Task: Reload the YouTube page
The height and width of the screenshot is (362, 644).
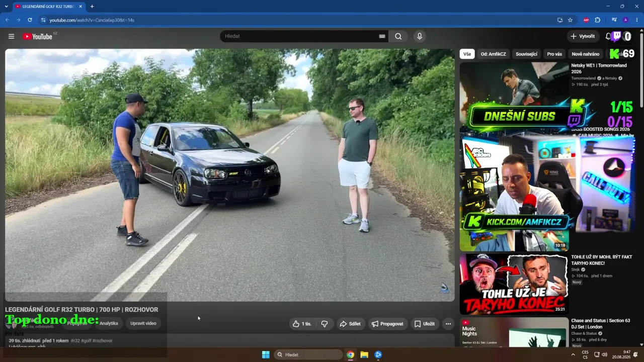Action: 30,20
